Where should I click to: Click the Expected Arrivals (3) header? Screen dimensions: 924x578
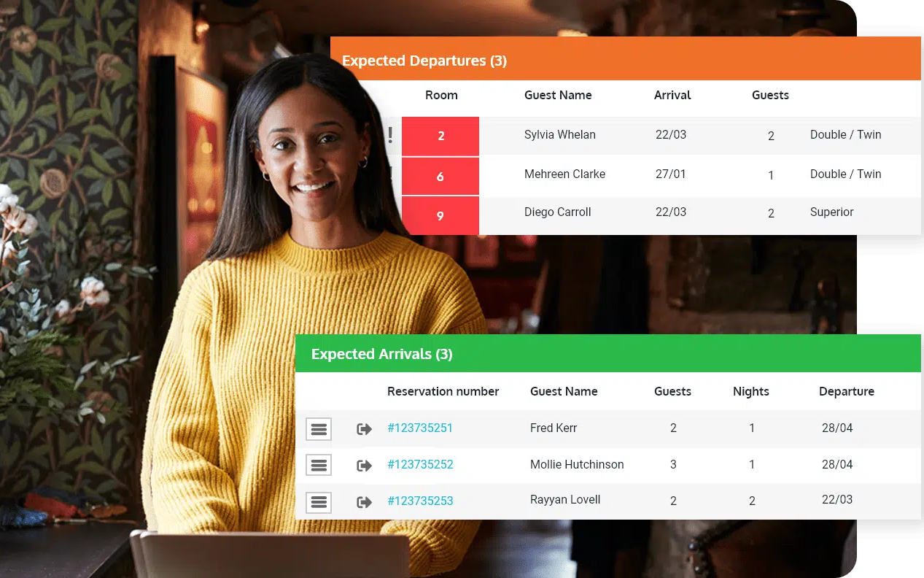click(x=382, y=354)
